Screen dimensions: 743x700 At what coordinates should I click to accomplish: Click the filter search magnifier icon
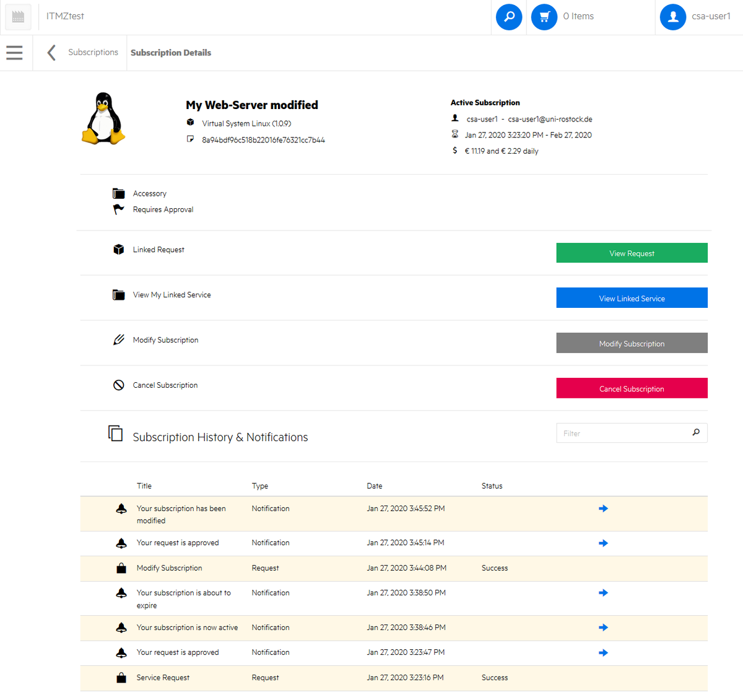click(696, 432)
